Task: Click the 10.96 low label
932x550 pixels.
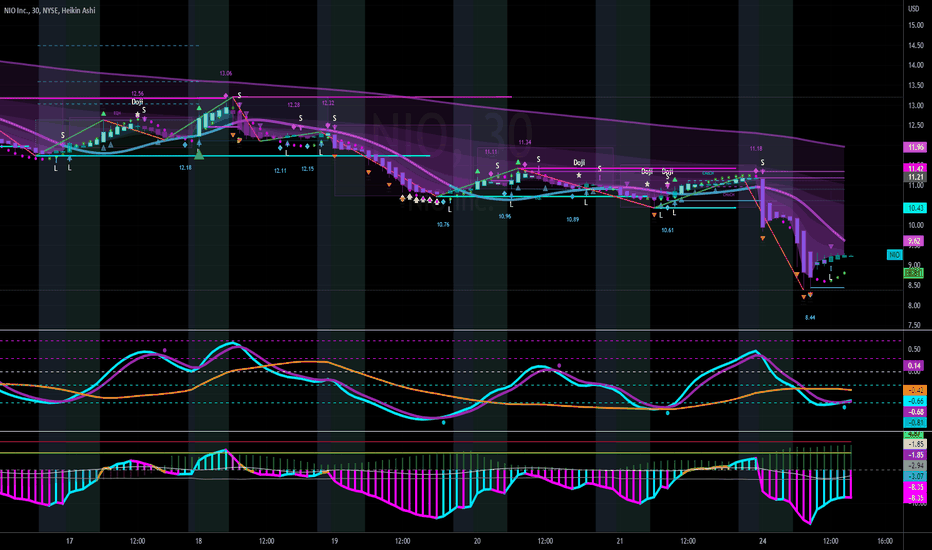Action: click(x=505, y=216)
